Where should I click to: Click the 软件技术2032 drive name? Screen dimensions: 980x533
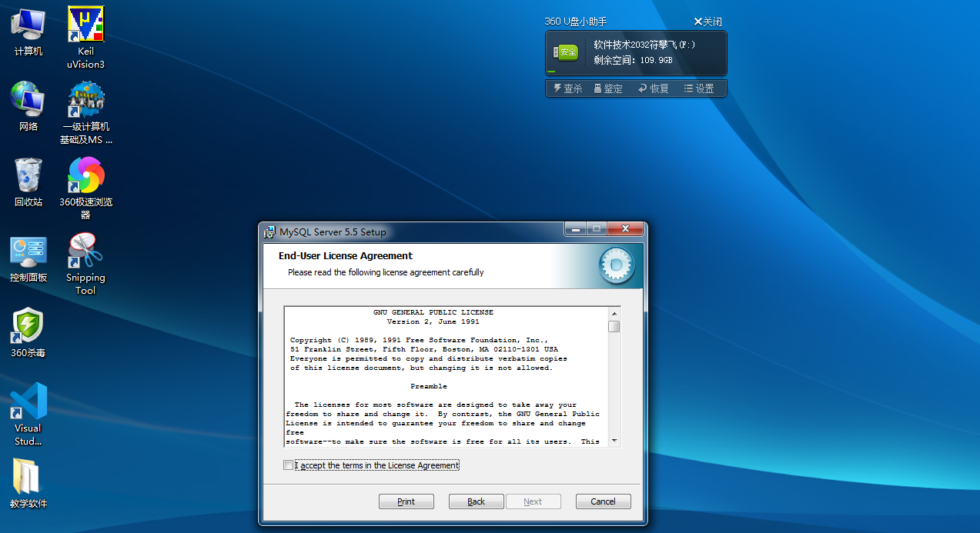click(644, 45)
